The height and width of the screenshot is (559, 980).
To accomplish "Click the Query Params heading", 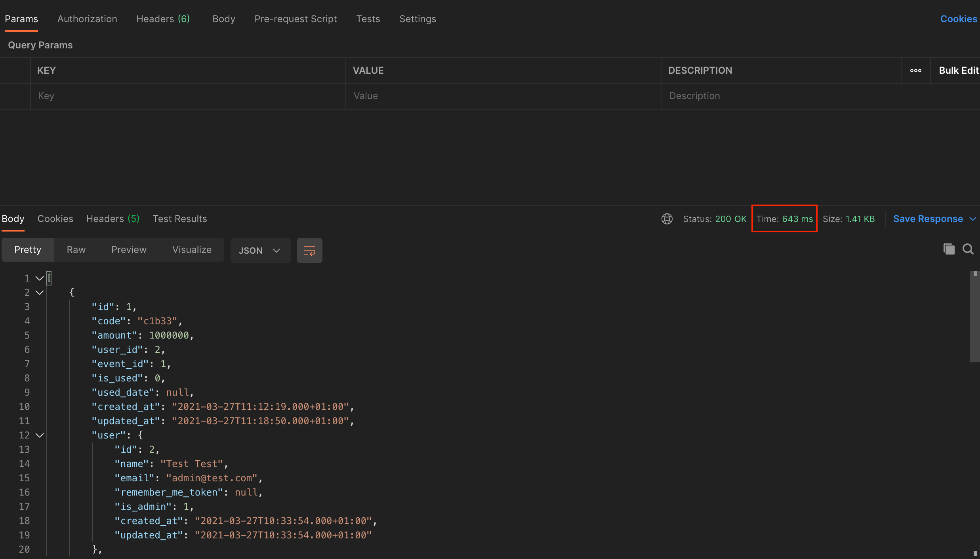I will [40, 45].
